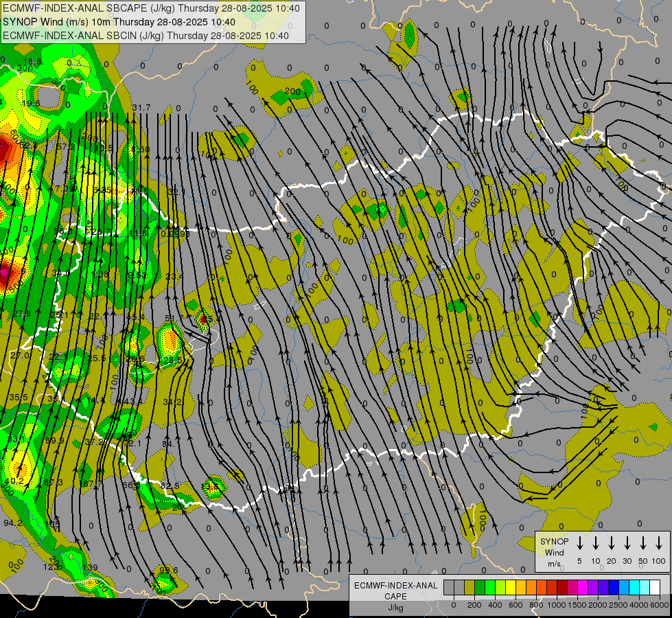Click the map value 40.2

click(14, 481)
